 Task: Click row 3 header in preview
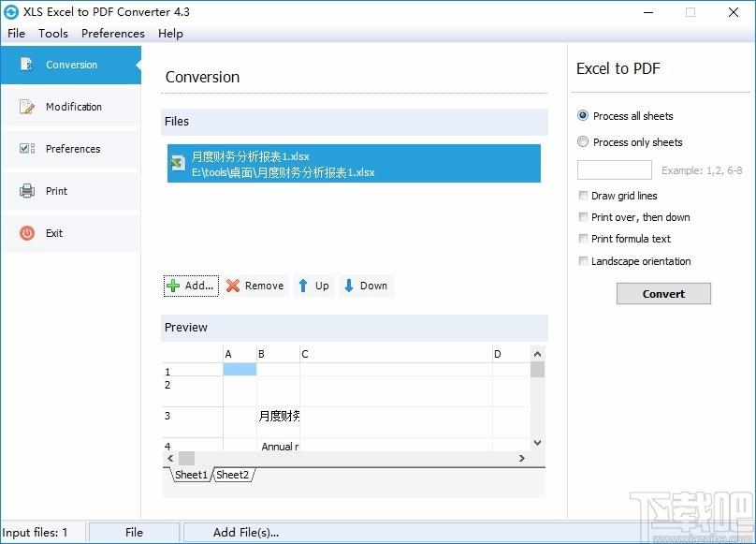pyautogui.click(x=193, y=422)
